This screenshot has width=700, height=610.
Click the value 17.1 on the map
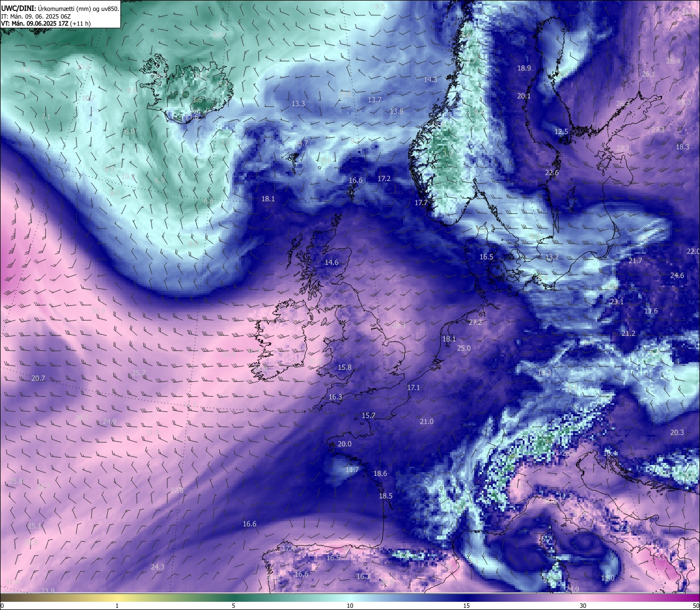413,388
